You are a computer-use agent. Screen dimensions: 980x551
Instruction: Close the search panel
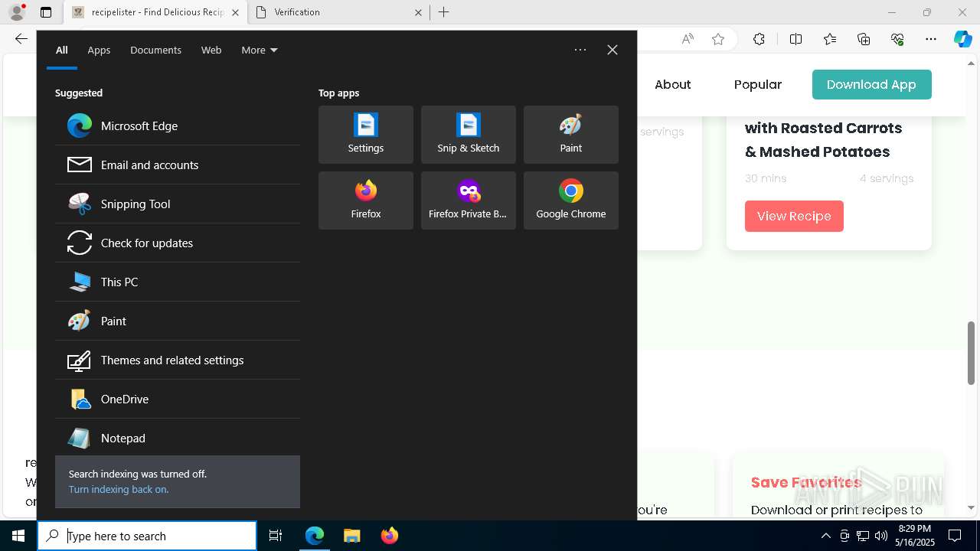click(x=612, y=50)
